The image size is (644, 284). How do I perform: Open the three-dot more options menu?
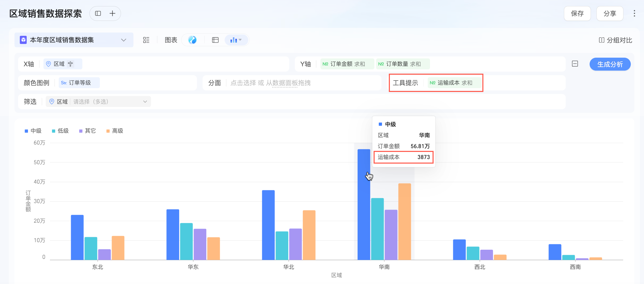[x=634, y=13]
